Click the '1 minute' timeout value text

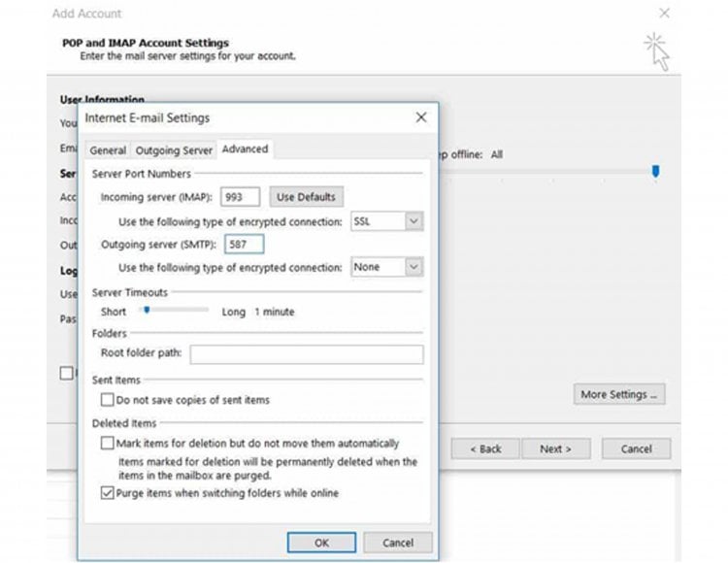(275, 312)
